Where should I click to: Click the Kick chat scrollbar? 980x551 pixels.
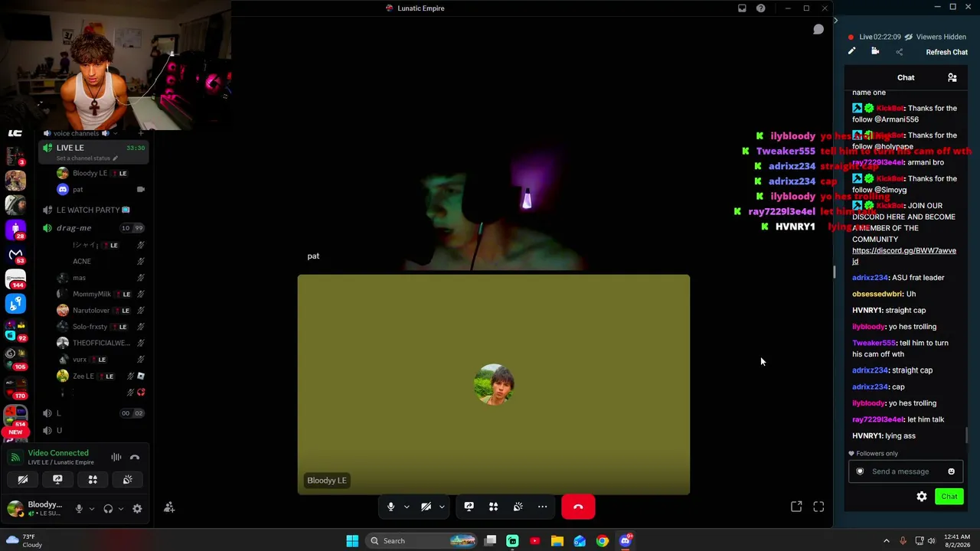coord(967,435)
